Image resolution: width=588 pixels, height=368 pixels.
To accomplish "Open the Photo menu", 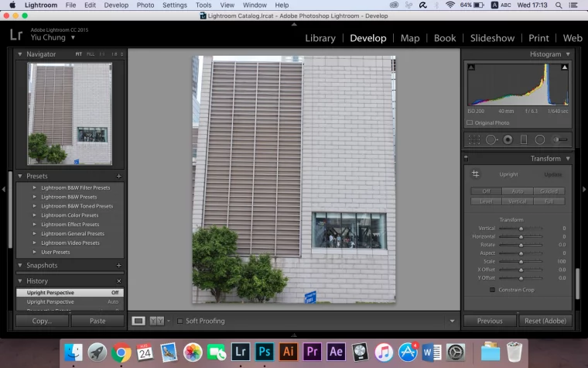I will [145, 5].
